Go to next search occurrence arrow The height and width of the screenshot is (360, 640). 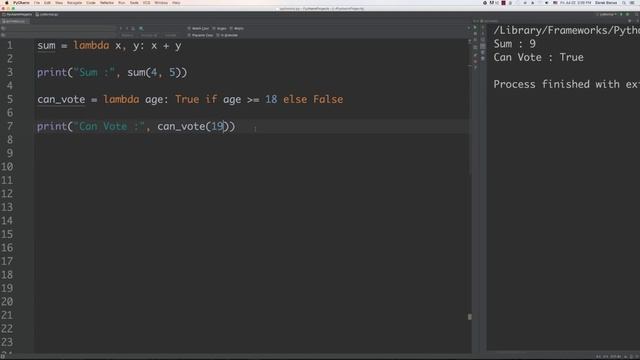(x=127, y=29)
